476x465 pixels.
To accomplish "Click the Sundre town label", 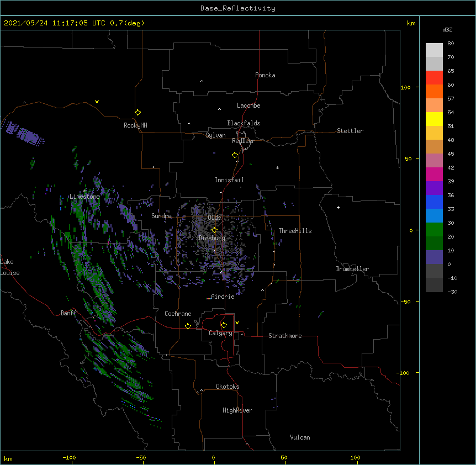I will pos(161,216).
